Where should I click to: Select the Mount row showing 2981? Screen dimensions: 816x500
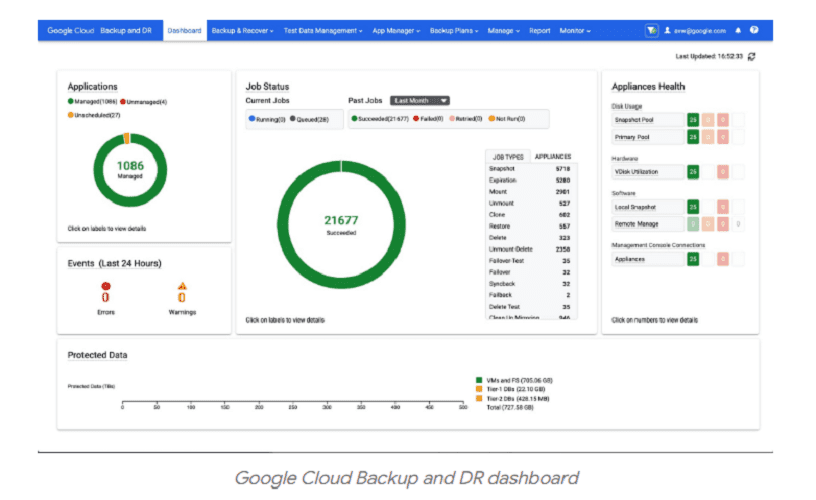530,192
